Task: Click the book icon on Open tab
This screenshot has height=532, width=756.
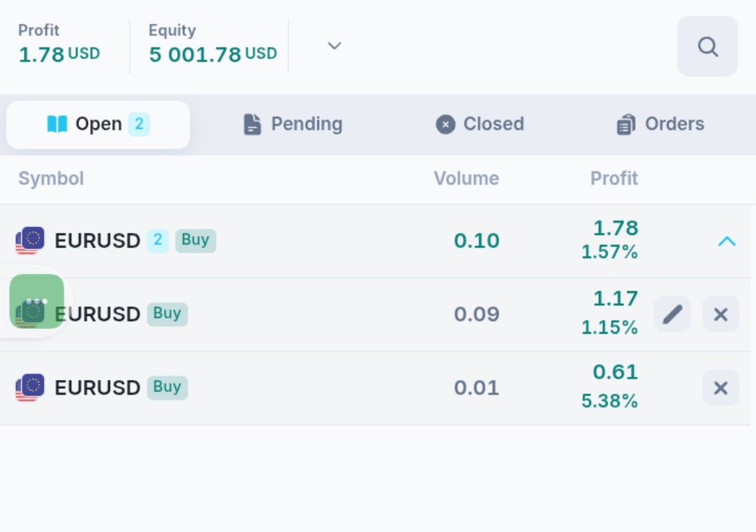Action: coord(57,124)
